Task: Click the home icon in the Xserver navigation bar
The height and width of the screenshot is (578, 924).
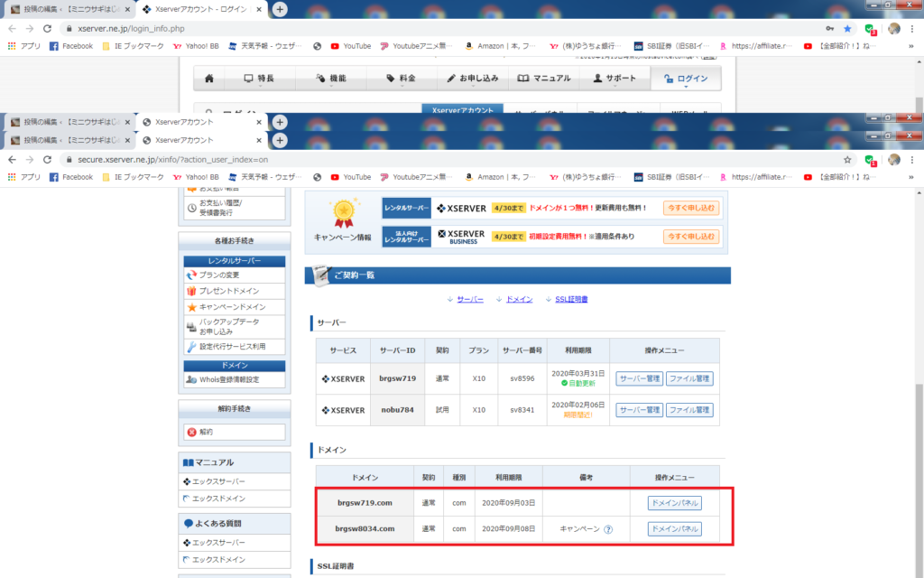Action: pos(209,79)
